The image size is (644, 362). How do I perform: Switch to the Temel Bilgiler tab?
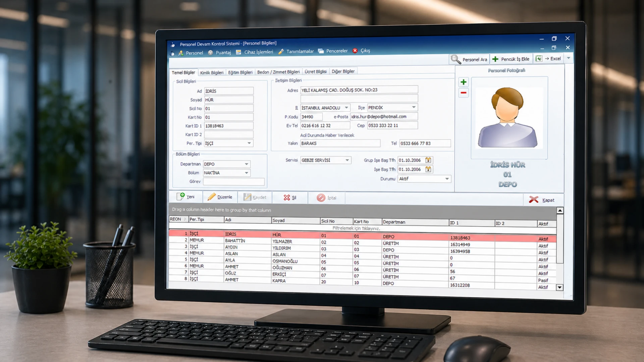point(183,73)
